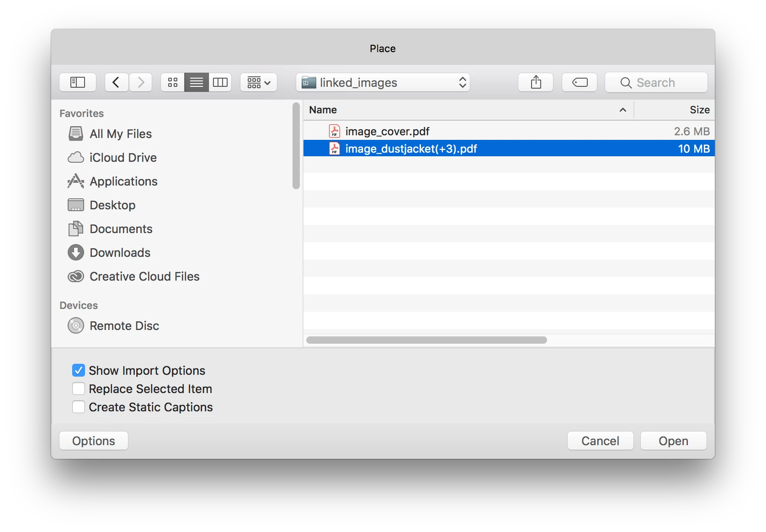Click the Share button in toolbar

point(536,82)
